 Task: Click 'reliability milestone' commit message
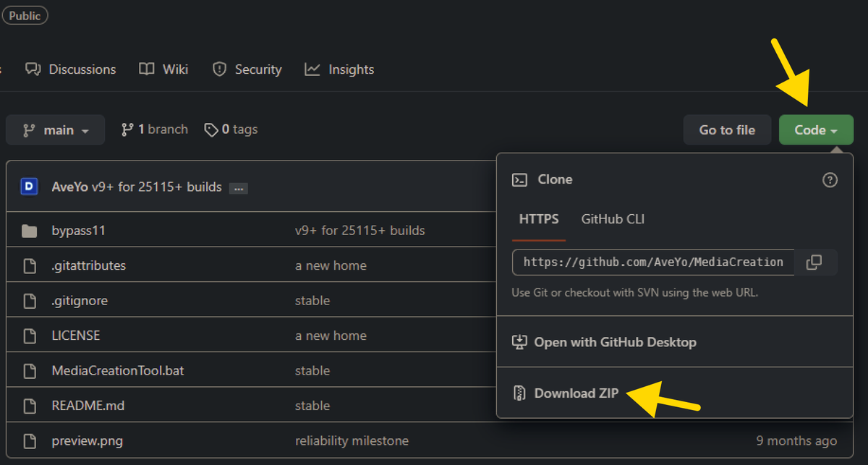(x=352, y=440)
